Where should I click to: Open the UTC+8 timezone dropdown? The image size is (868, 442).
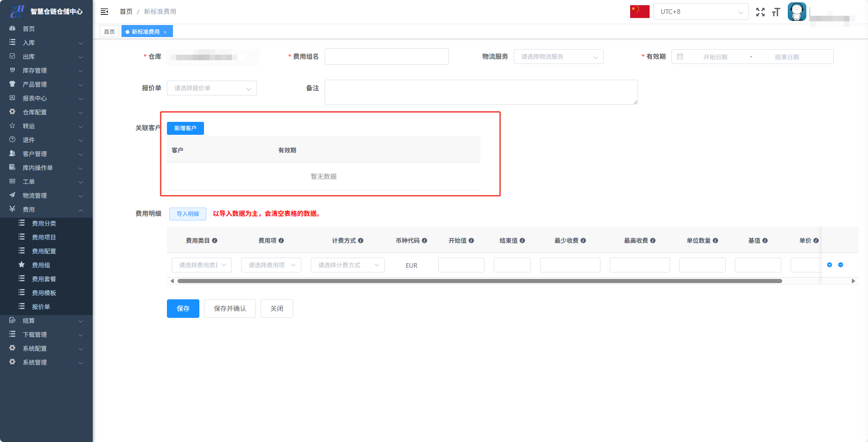coord(701,12)
